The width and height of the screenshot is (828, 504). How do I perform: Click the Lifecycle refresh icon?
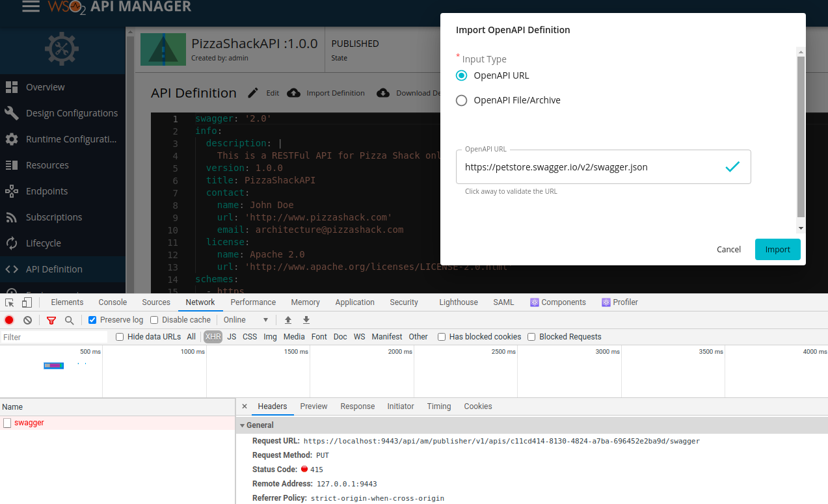tap(11, 243)
